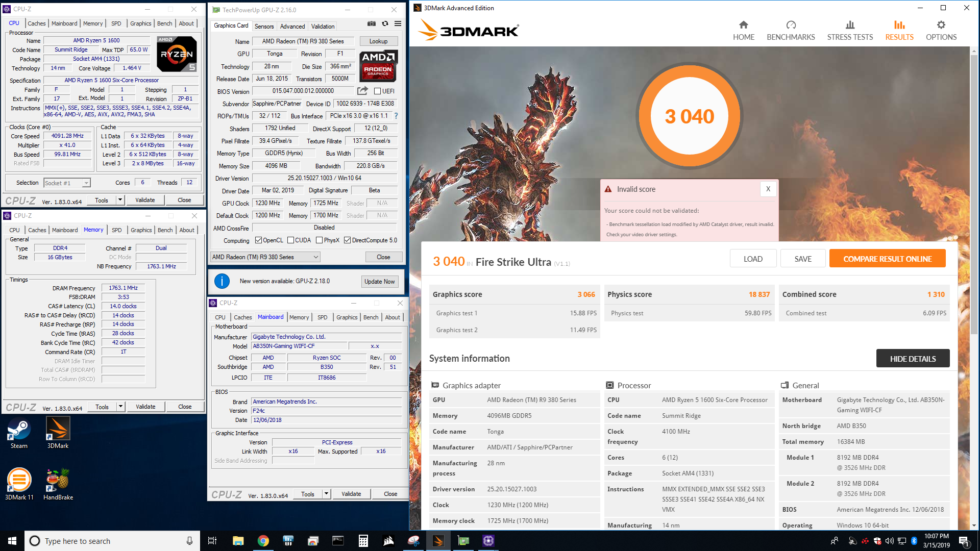Expand Tools arrow in CPU-Z Mainboard window
Image resolution: width=980 pixels, height=551 pixels.
coord(326,494)
